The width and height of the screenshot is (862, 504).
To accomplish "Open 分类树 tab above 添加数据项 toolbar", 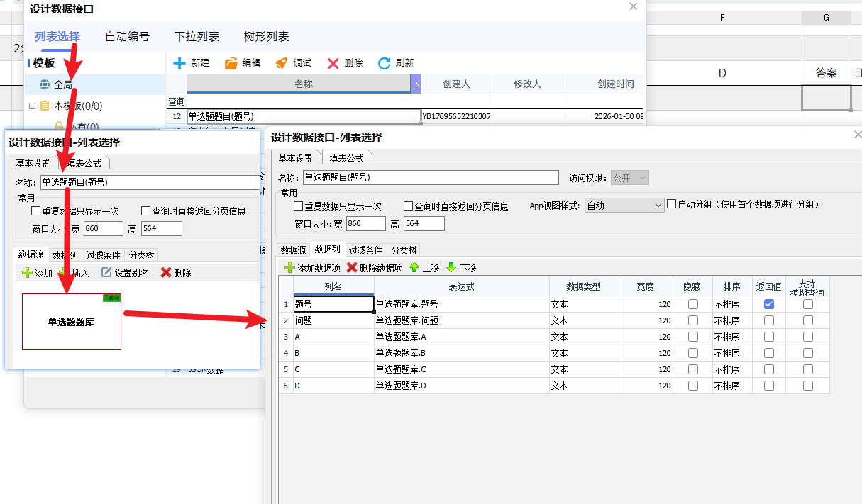I will tap(404, 250).
